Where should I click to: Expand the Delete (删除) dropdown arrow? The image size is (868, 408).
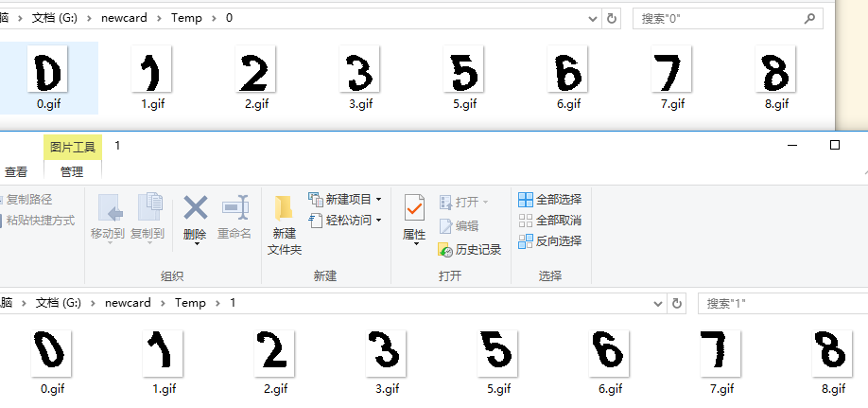coord(196,244)
